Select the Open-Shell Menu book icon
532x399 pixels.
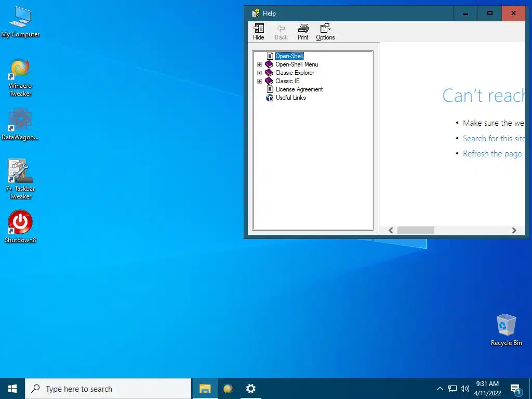pos(269,64)
